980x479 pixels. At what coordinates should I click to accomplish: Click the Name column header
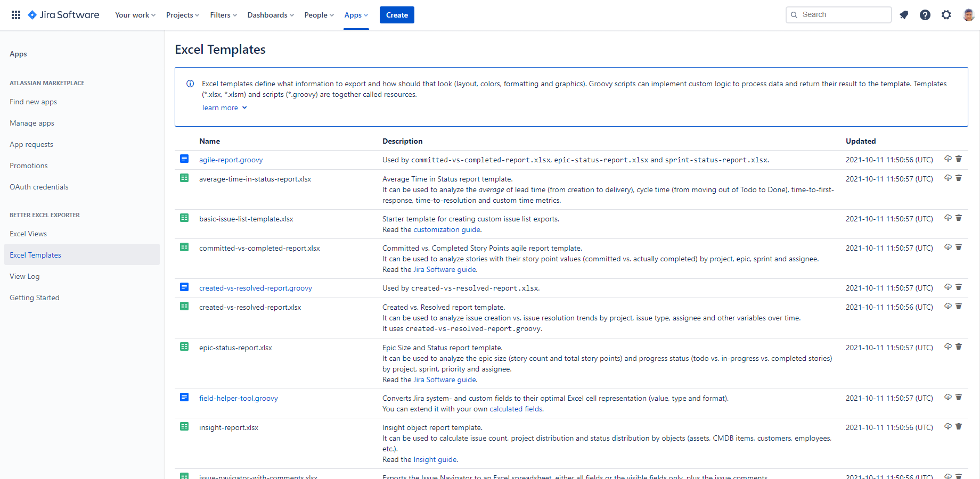(x=210, y=141)
